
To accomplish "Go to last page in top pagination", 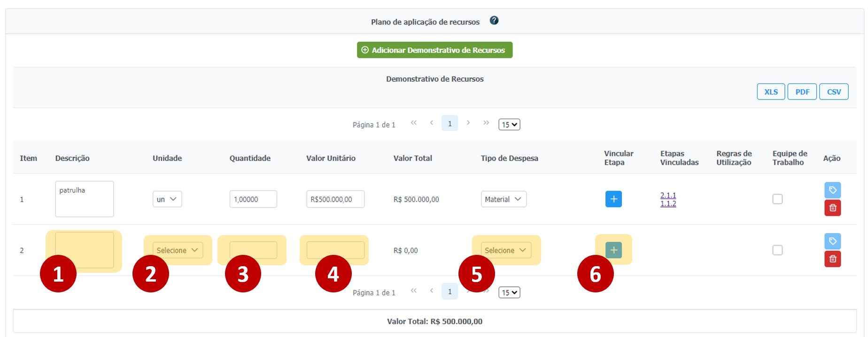I will coord(486,123).
